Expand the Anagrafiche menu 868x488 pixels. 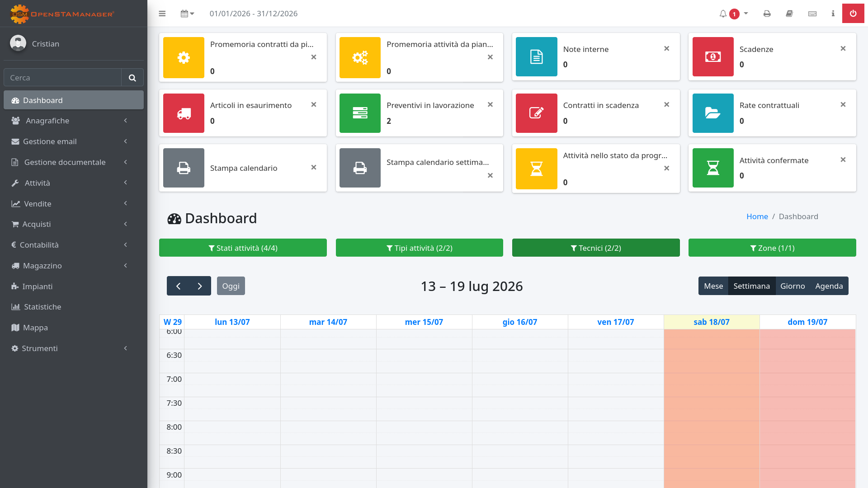(x=74, y=121)
